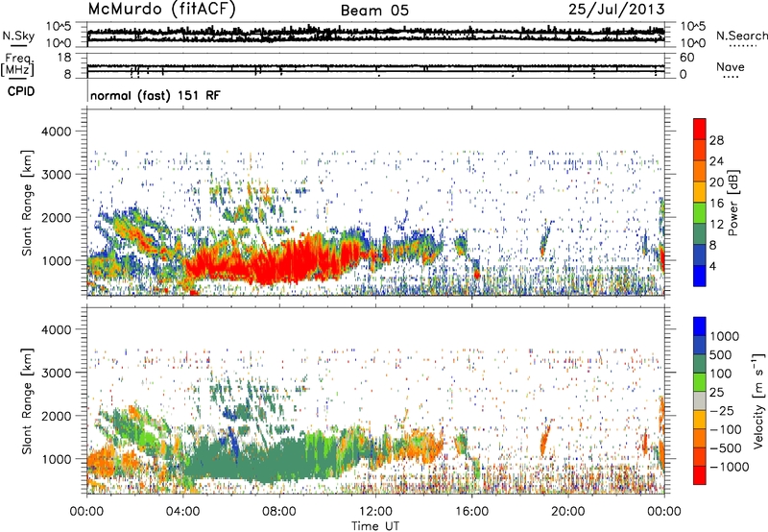Click the 28 label on Power colorbar
Image resolution: width=768 pixels, height=532 pixels.
(x=716, y=140)
